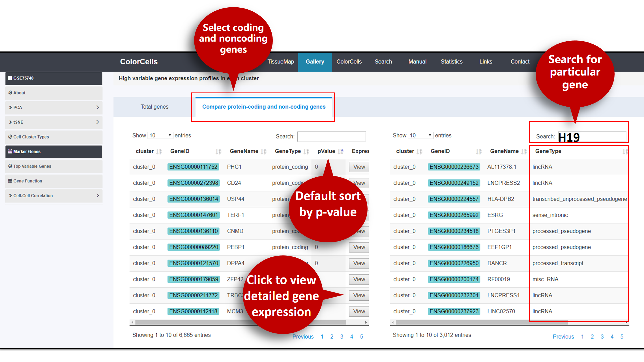The image size is (644, 362).
Task: Sort right table by cluster sort icon
Action: pyautogui.click(x=419, y=152)
